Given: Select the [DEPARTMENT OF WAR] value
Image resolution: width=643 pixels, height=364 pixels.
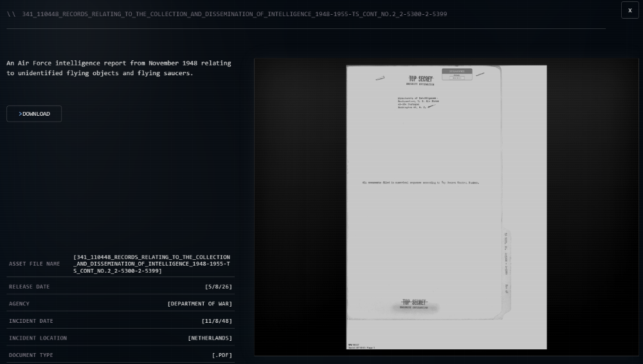Looking at the screenshot, I should [x=200, y=304].
